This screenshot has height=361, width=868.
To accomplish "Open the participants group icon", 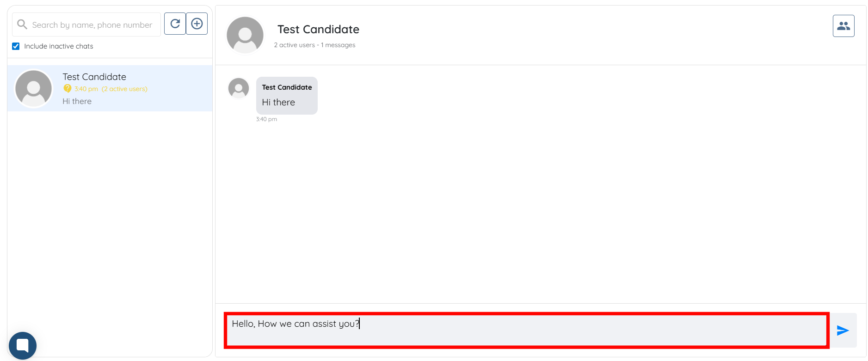I will [x=843, y=26].
